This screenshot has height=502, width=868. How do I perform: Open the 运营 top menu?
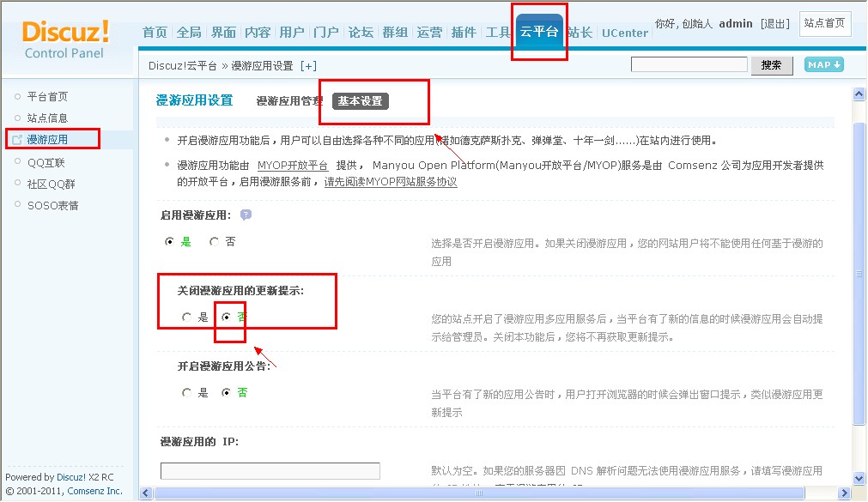[x=429, y=33]
